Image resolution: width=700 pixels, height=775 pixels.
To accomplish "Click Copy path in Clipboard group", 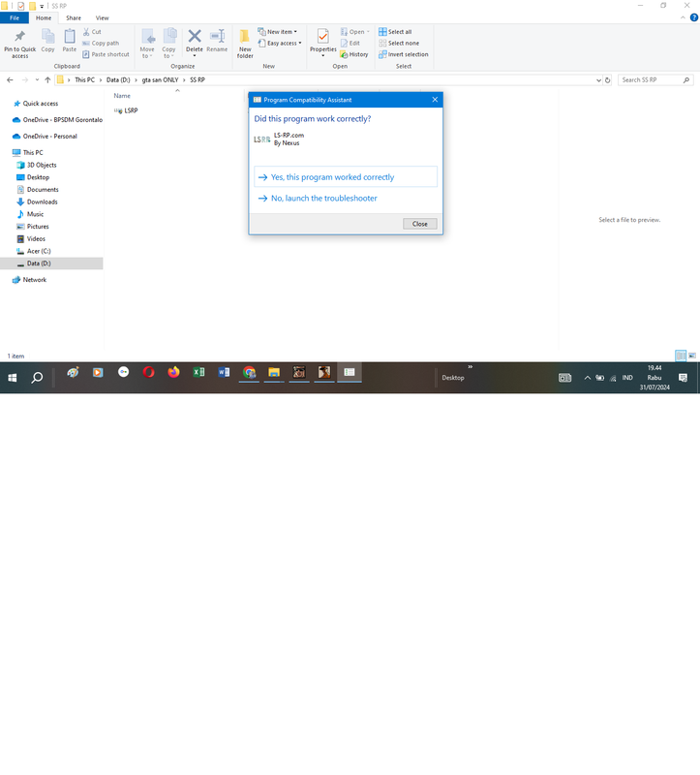I will [x=101, y=43].
